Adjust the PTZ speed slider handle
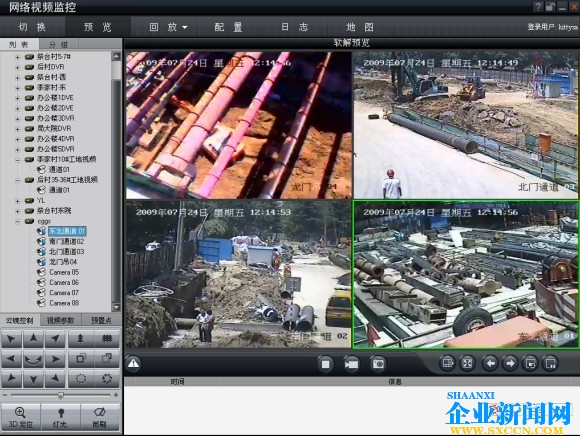Viewport: 580px width, 436px height. coord(61,396)
